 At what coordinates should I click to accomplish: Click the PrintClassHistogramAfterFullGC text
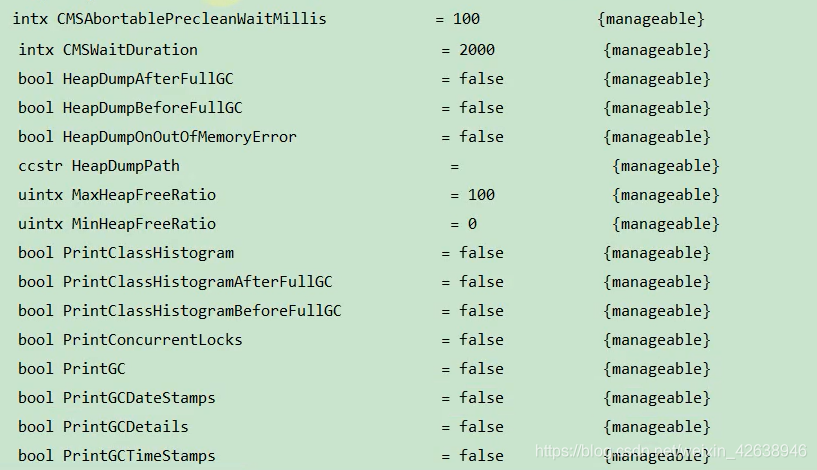(x=197, y=282)
